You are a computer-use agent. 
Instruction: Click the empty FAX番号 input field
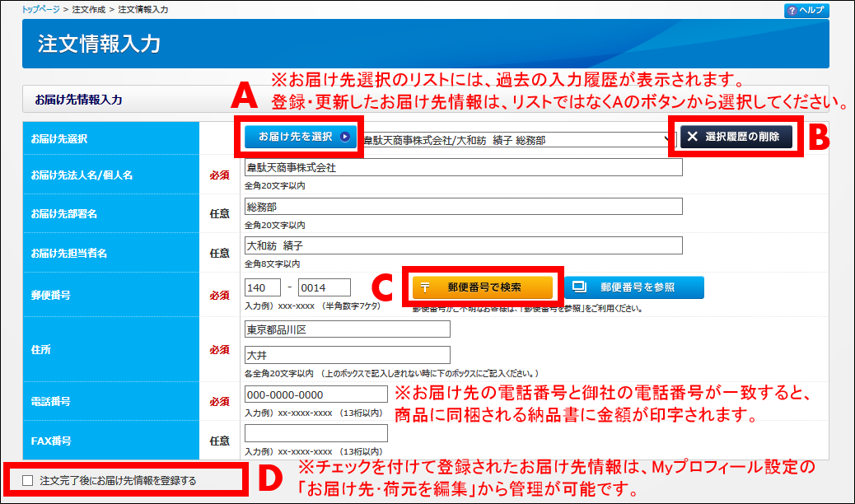[315, 433]
